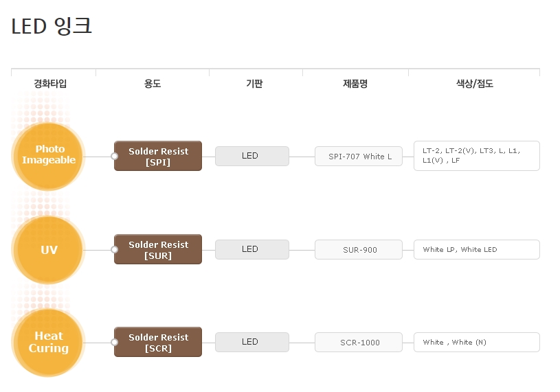Click the 경화타입 column header

51,84
